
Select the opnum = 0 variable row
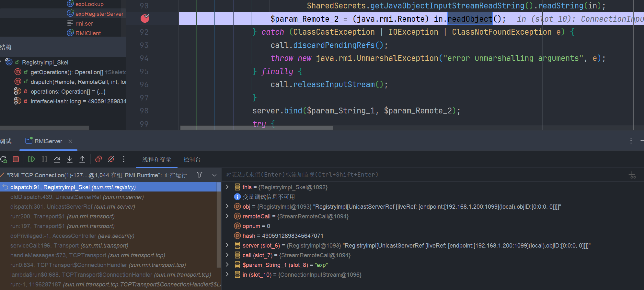pyautogui.click(x=433, y=226)
